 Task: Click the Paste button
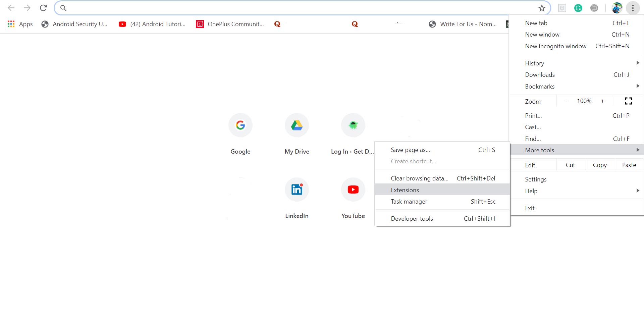[x=629, y=165]
